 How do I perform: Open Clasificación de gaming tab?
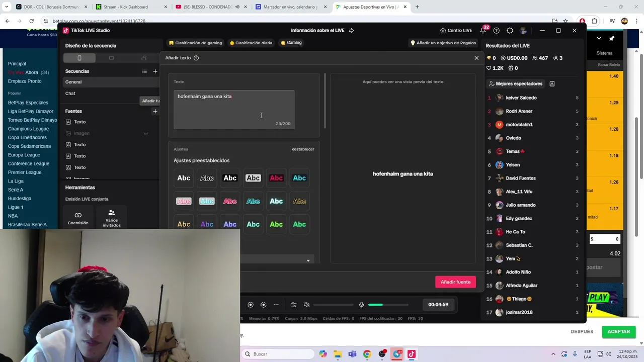[196, 43]
